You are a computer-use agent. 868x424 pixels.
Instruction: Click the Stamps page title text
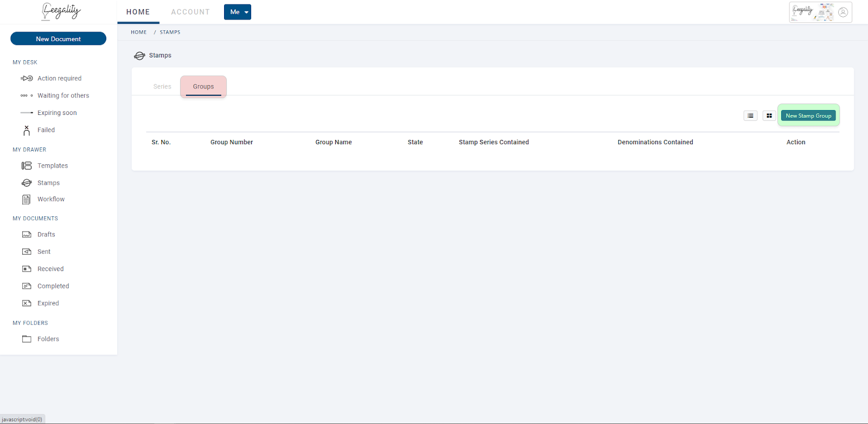160,55
